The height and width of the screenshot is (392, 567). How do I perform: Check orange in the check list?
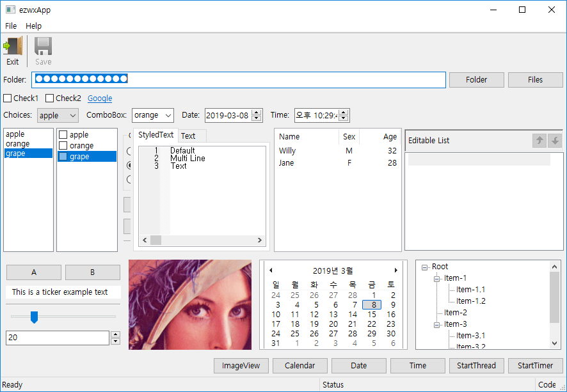click(x=63, y=146)
